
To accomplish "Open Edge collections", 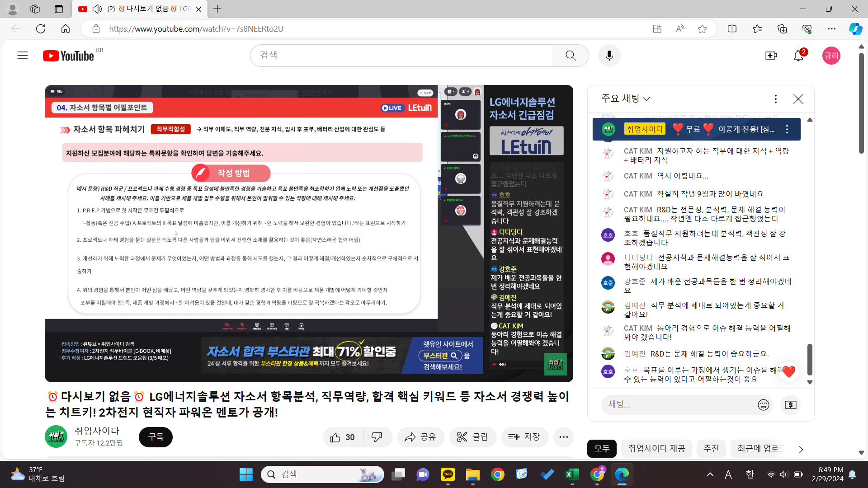I will pyautogui.click(x=782, y=29).
